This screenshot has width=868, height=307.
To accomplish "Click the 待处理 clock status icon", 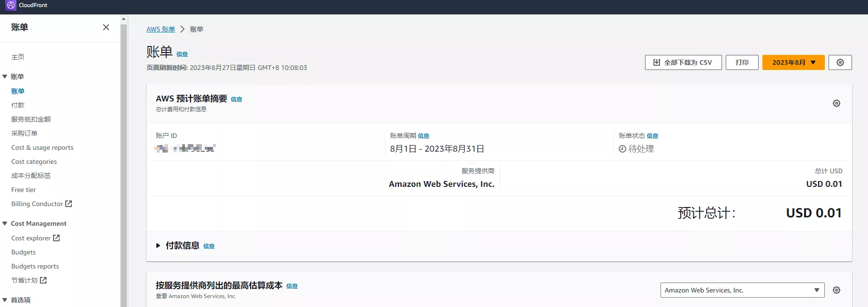I will coord(622,149).
